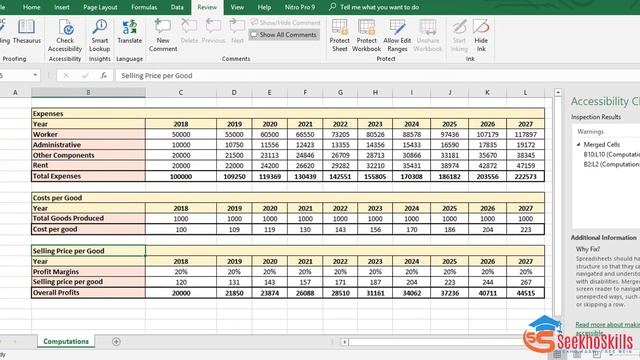Add a new sheet with plus icon
Image resolution: width=640 pixels, height=360 pixels.
click(x=116, y=342)
